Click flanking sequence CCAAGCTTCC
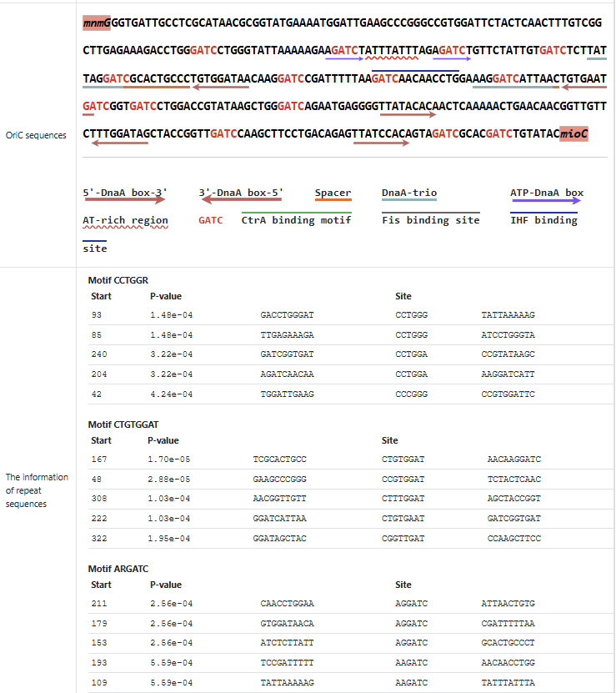Image resolution: width=616 pixels, height=693 pixels. click(x=514, y=539)
